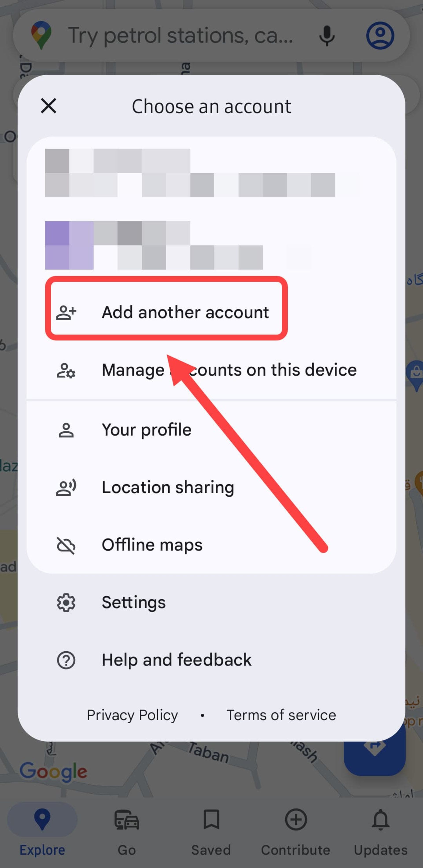The height and width of the screenshot is (868, 423).
Task: Close the Choose an account dialog
Action: (48, 106)
